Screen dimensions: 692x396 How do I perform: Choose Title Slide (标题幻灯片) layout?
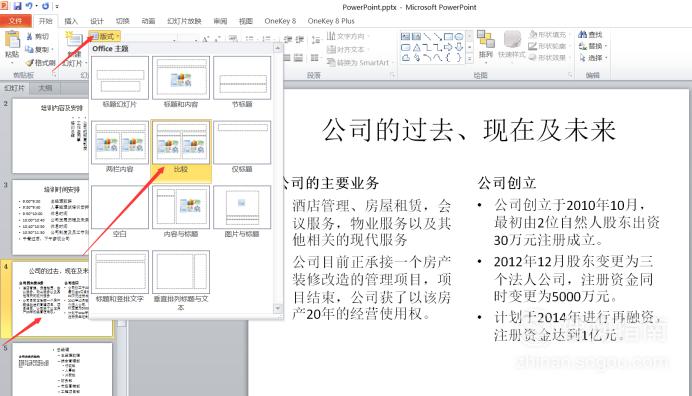120,83
